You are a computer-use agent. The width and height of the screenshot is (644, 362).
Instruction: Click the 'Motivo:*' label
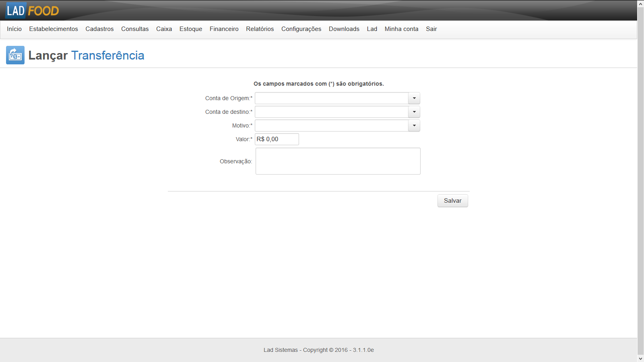tap(242, 125)
